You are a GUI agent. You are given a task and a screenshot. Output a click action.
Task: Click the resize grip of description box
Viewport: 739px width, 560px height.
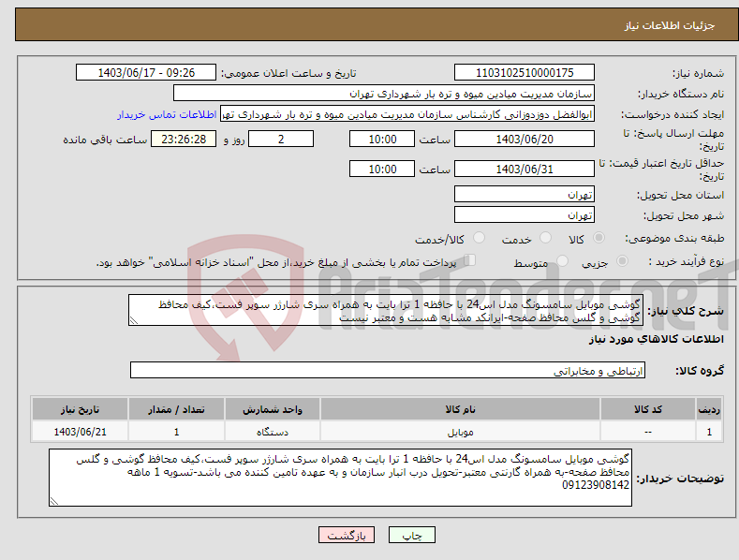click(x=134, y=321)
